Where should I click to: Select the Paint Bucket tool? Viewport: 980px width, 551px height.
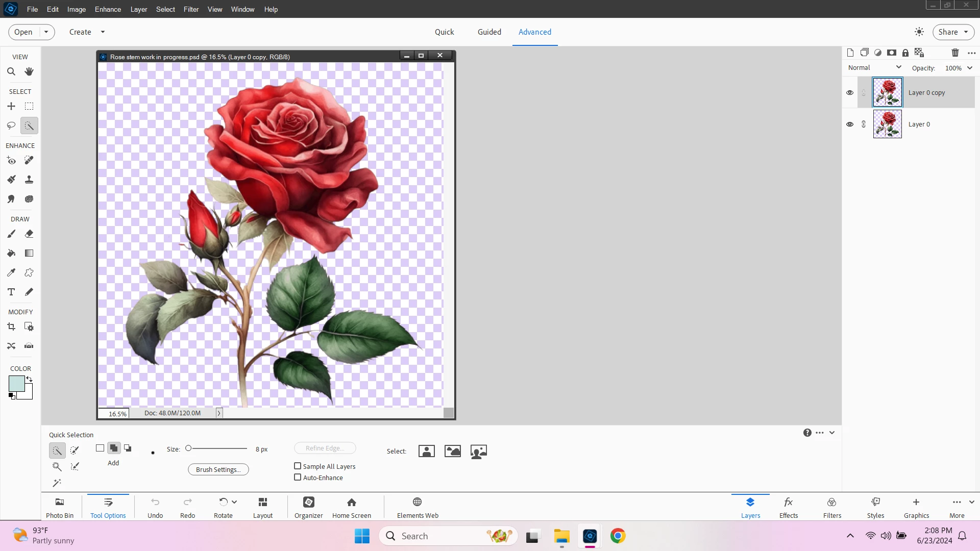(11, 253)
